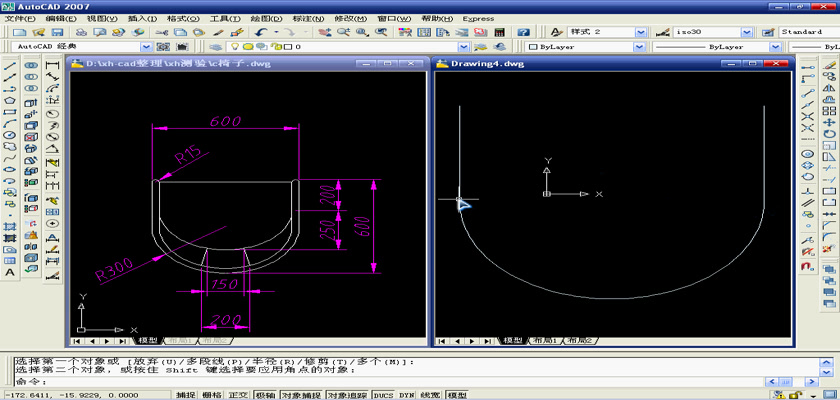This screenshot has width=840, height=400.
Task: Select the Line tool in draw toolbar
Action: coord(10,66)
